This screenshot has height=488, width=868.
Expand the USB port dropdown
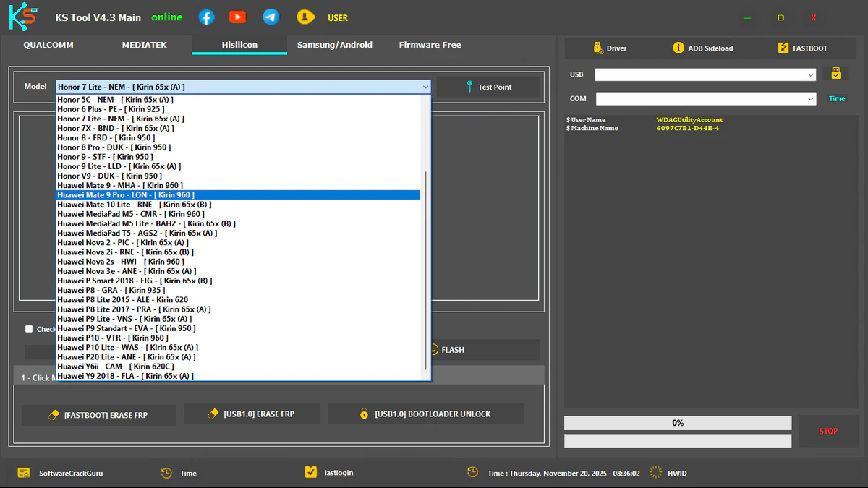point(811,74)
